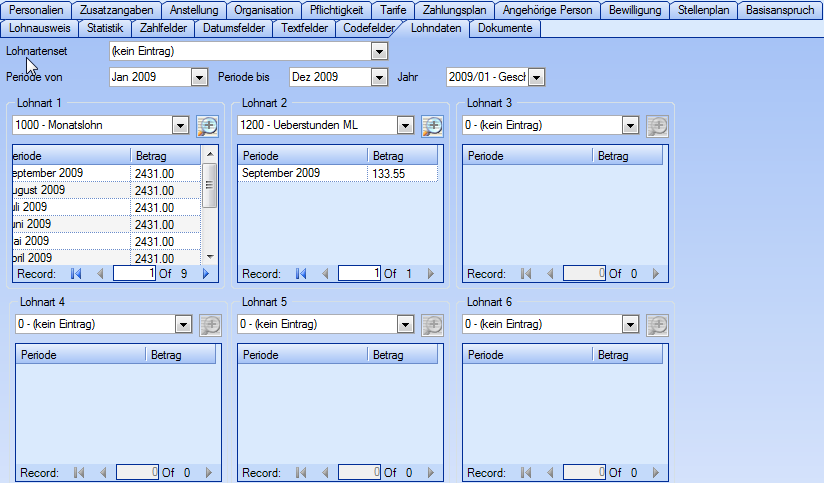Open Lohnart 2 dropdown showing Ueberstunden ML

[x=405, y=126]
